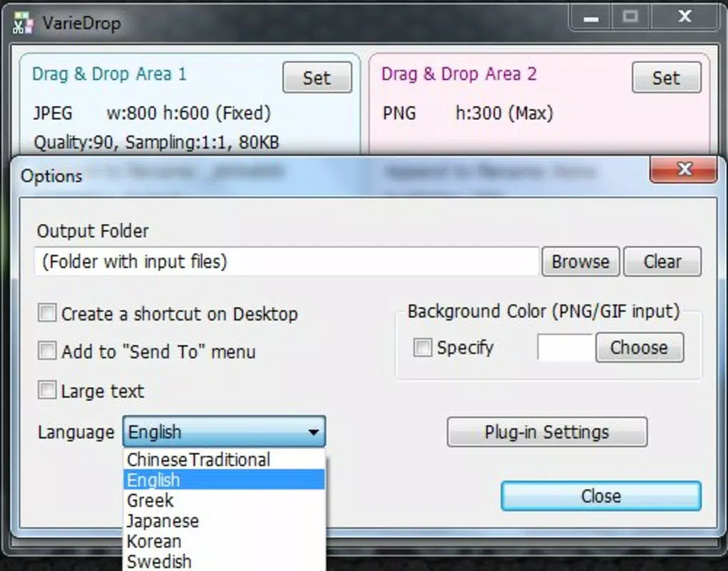Open the Language combo box

[224, 432]
